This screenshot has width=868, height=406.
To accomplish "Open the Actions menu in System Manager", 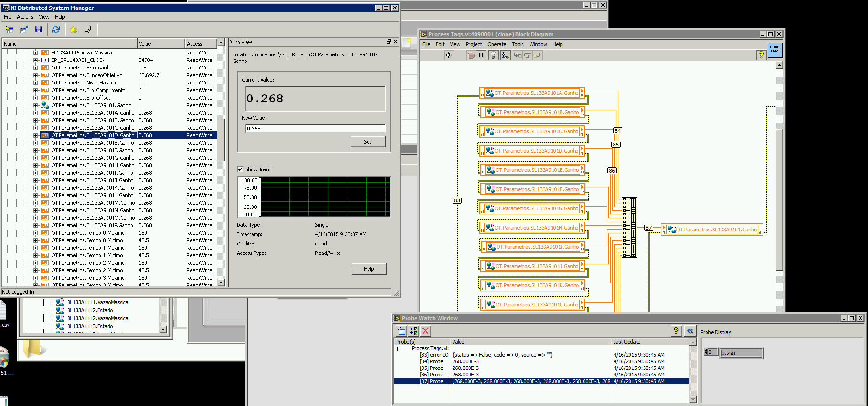I will click(x=25, y=17).
